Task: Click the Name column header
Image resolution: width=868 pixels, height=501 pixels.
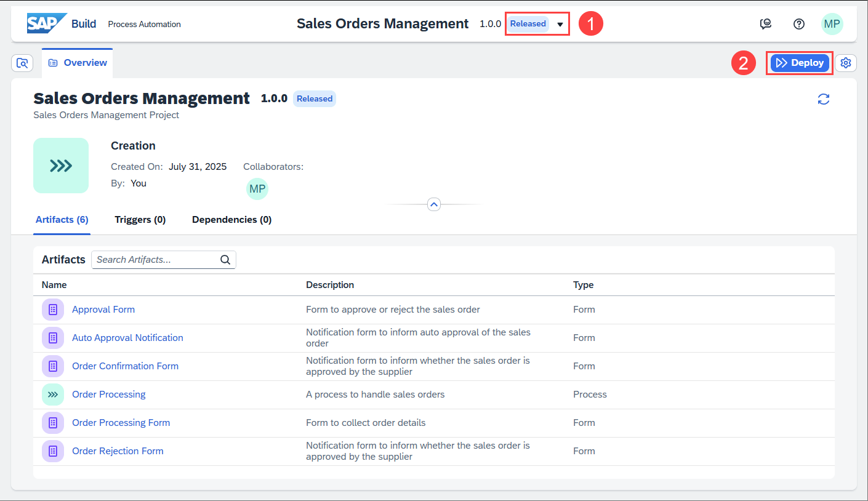Action: click(x=54, y=285)
